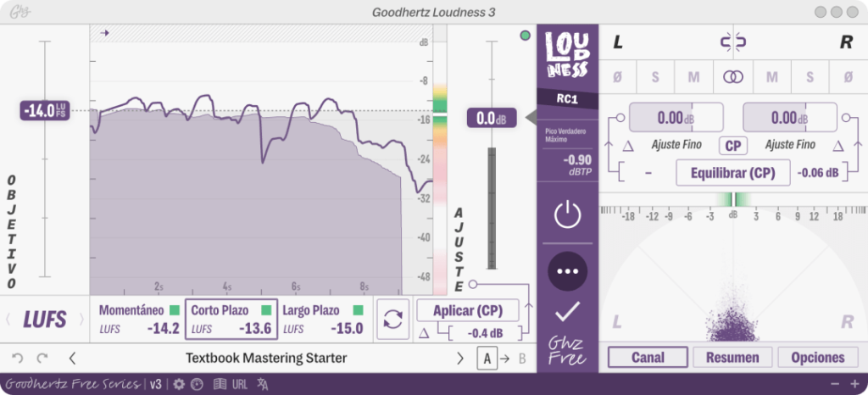Toggle the Corto Plazo green indicator square
The width and height of the screenshot is (868, 395).
266,310
